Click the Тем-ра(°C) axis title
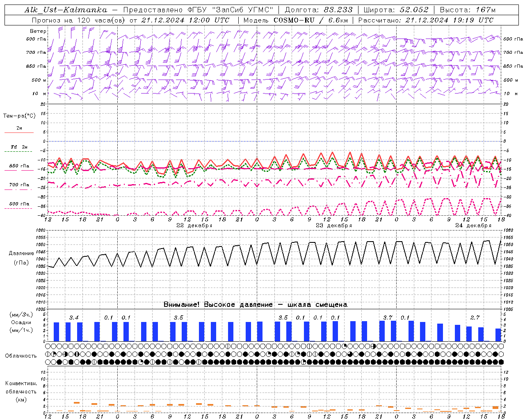Image resolution: width=525 pixels, height=420 pixels. tap(19, 116)
